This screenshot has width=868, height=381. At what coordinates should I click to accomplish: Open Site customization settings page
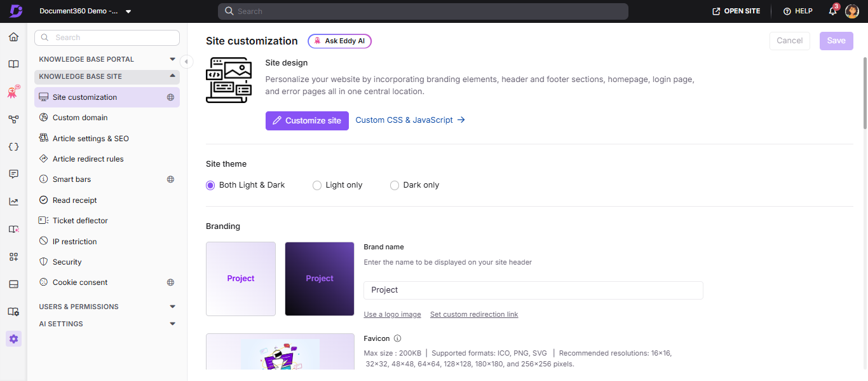[x=107, y=97]
